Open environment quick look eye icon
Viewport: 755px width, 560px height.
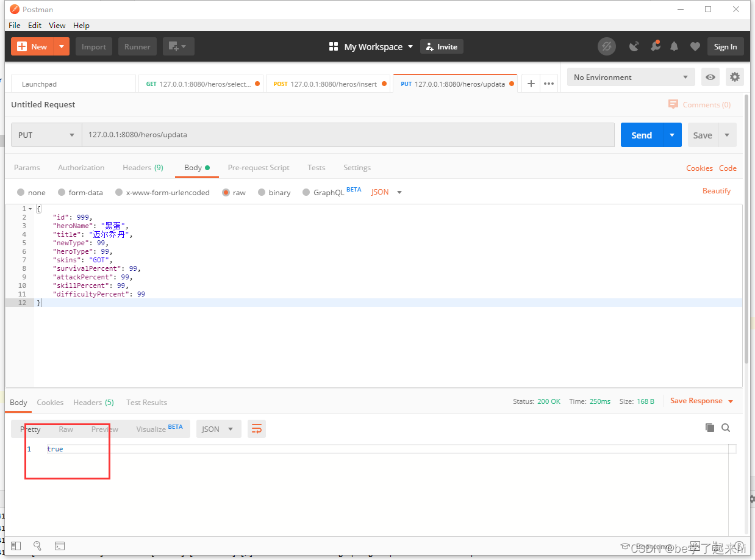[x=710, y=77]
